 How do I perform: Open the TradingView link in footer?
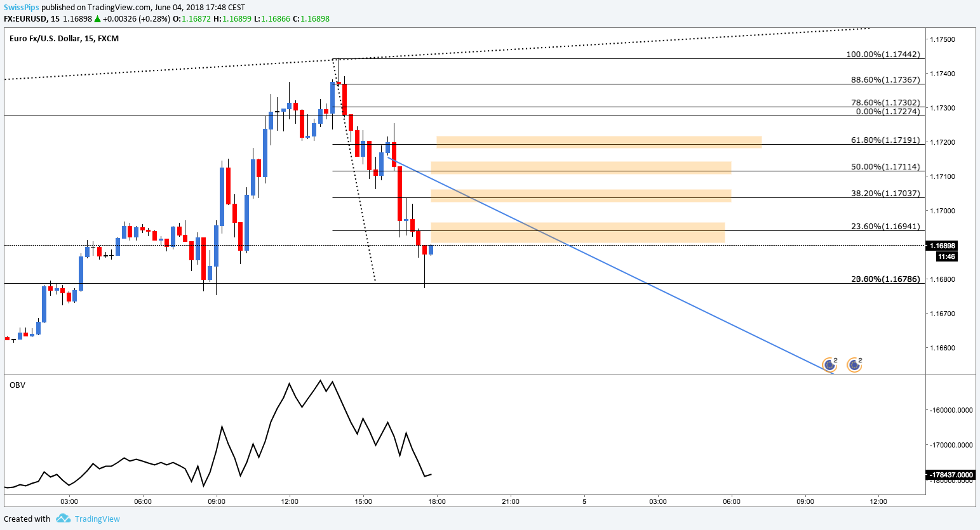click(x=97, y=519)
